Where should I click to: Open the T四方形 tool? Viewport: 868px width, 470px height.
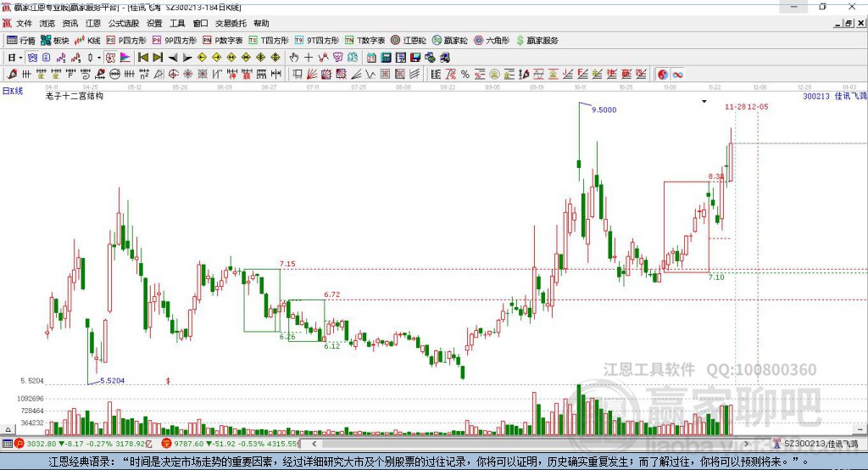pyautogui.click(x=269, y=41)
